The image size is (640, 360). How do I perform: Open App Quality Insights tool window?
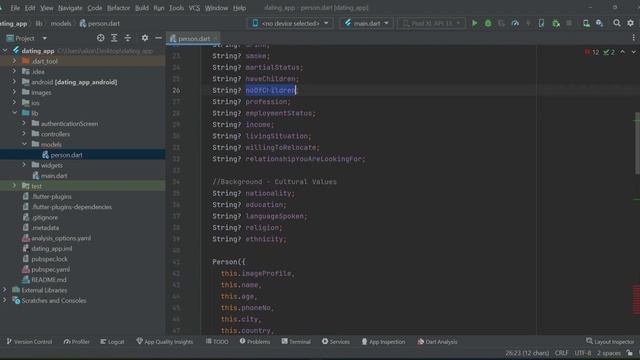tap(164, 342)
